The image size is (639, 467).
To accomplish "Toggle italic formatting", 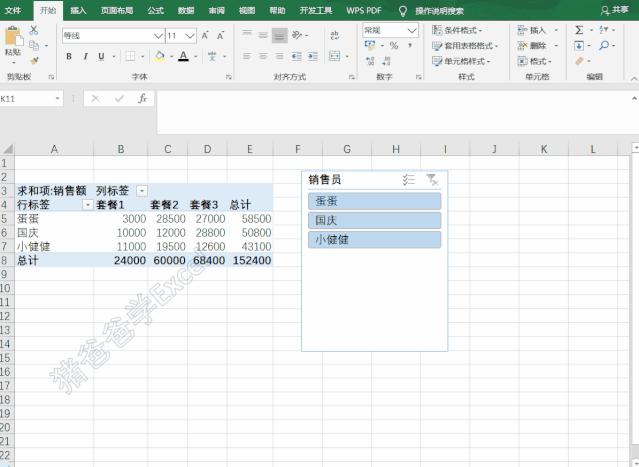I will [x=85, y=56].
